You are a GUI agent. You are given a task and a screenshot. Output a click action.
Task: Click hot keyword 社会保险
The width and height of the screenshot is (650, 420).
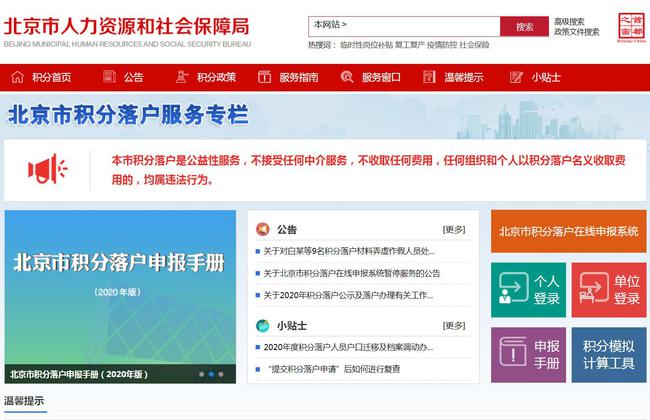[x=474, y=45]
